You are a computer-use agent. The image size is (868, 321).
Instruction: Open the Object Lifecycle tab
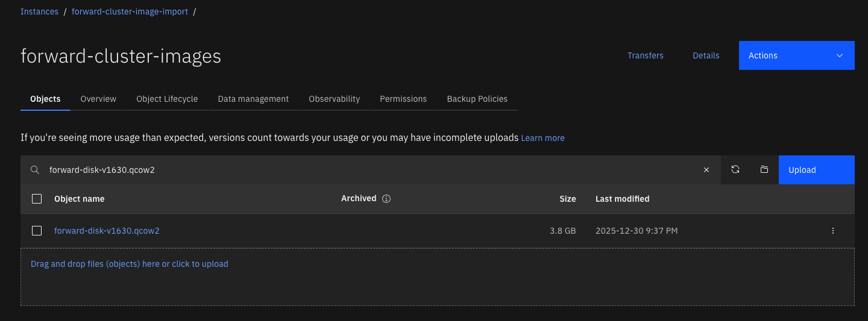[x=167, y=99]
